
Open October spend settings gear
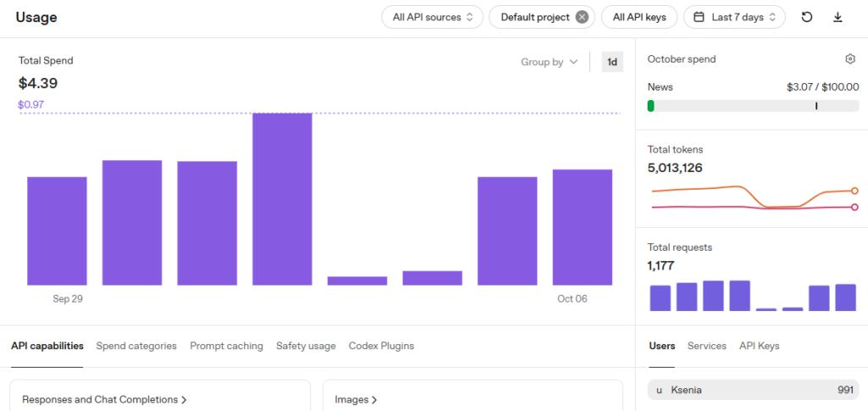[850, 58]
